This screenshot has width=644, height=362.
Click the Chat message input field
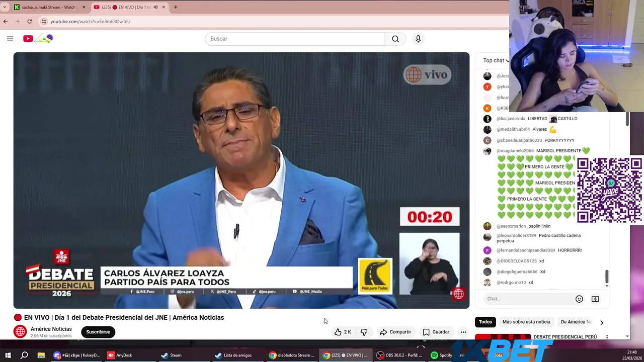528,299
